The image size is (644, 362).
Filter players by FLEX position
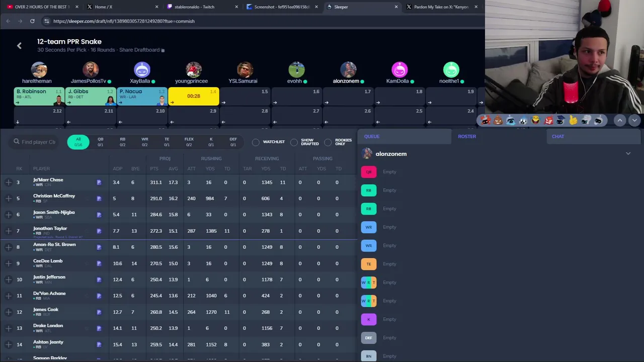point(189,142)
